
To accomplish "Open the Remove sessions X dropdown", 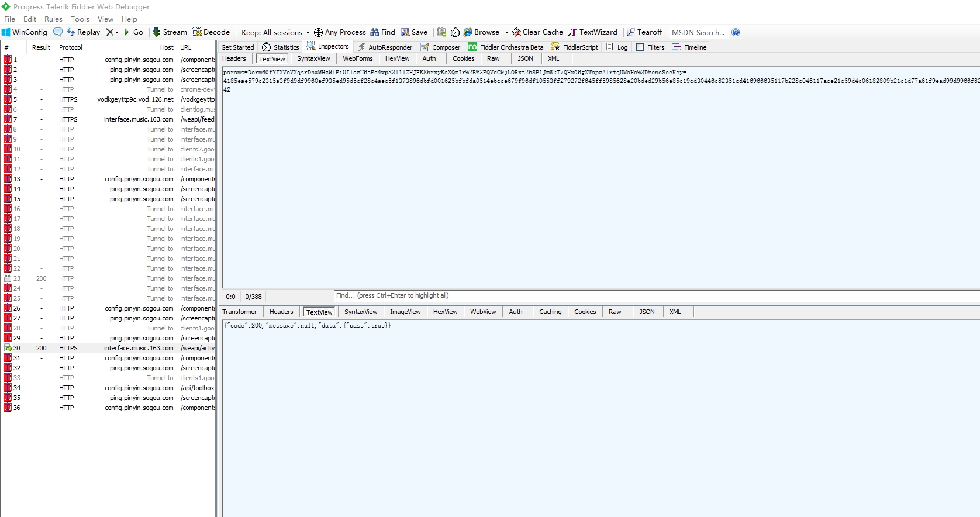I will coord(112,32).
